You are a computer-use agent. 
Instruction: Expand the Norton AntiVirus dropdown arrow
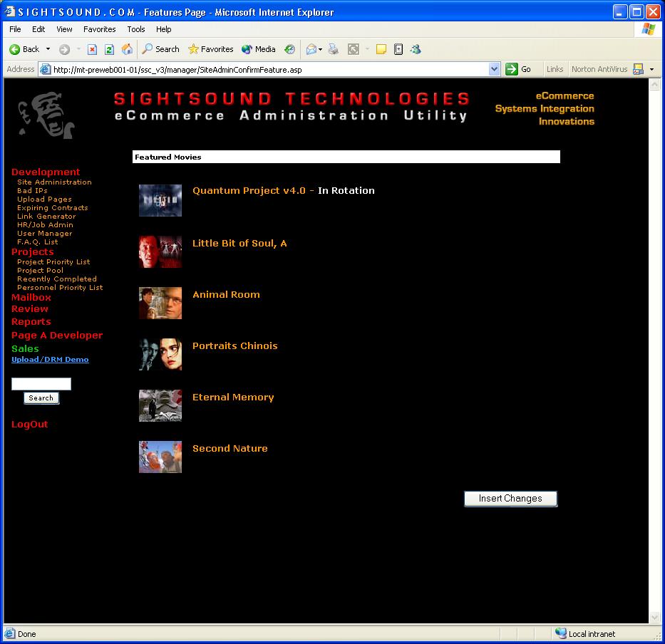(652, 69)
